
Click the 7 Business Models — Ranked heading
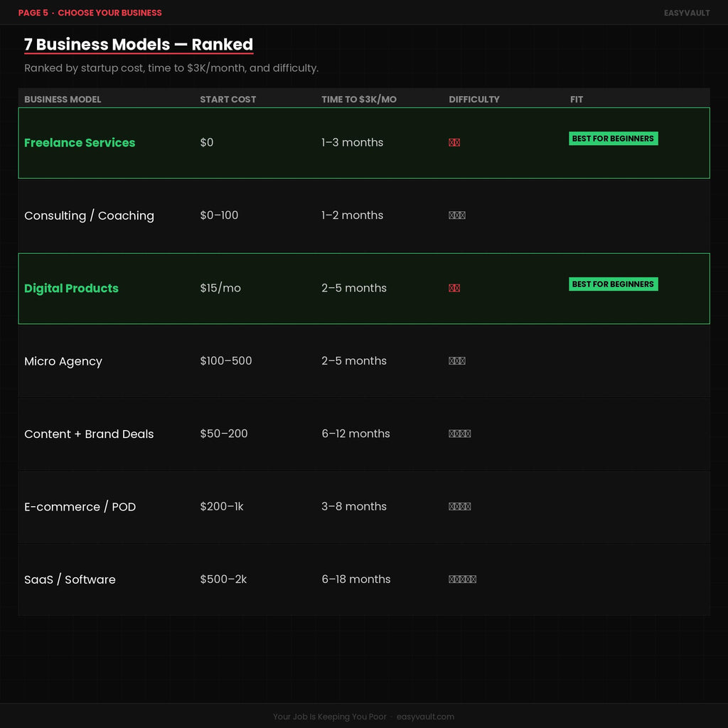pos(139,45)
